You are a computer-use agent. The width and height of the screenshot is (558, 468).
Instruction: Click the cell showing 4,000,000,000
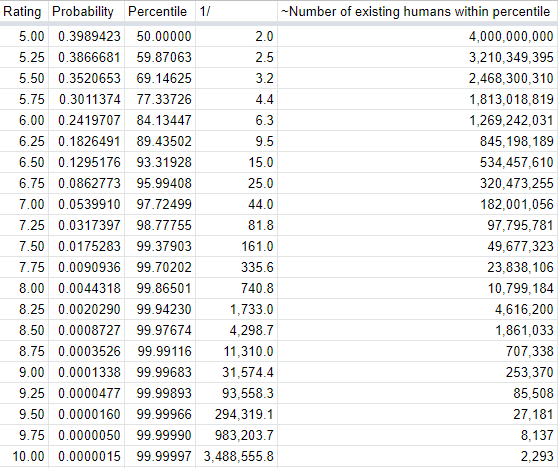[418, 36]
